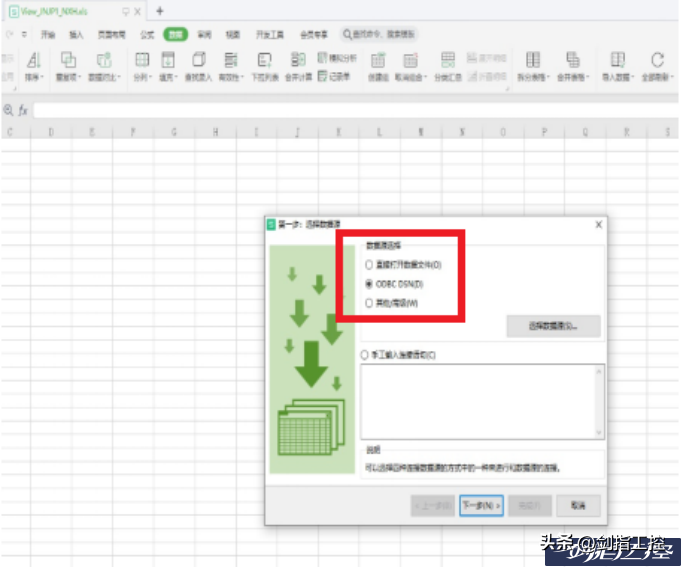Image resolution: width=681 pixels, height=567 pixels.
Task: Expand the 合并表格 merge table dropdown
Action: (574, 77)
